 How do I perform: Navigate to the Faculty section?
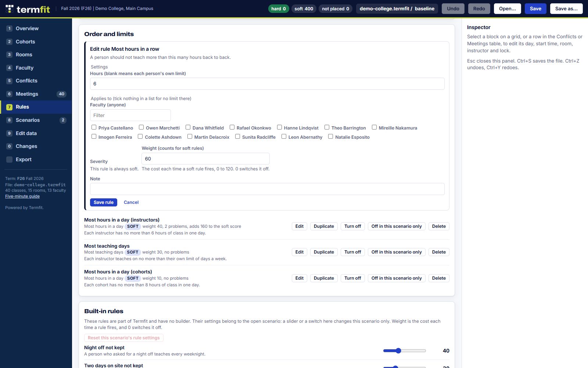pyautogui.click(x=36, y=68)
